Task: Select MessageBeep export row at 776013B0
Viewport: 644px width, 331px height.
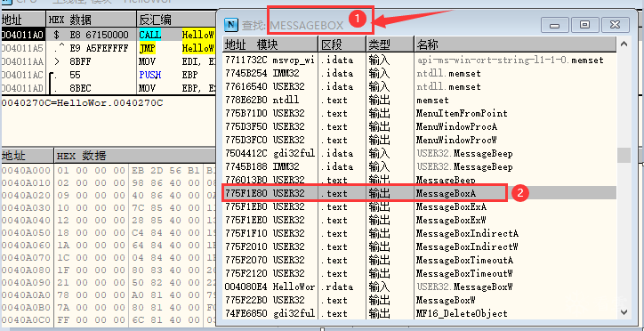Action: pyautogui.click(x=419, y=180)
